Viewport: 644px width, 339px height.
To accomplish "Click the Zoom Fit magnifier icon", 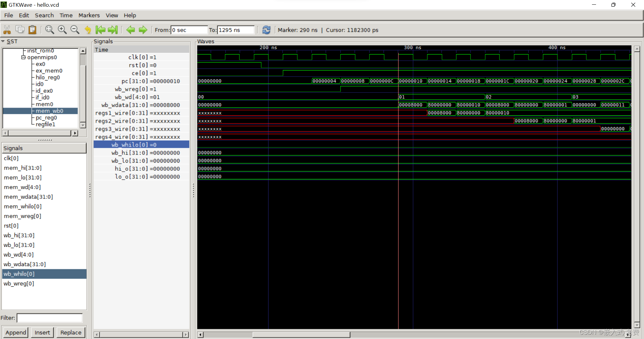I will (50, 30).
